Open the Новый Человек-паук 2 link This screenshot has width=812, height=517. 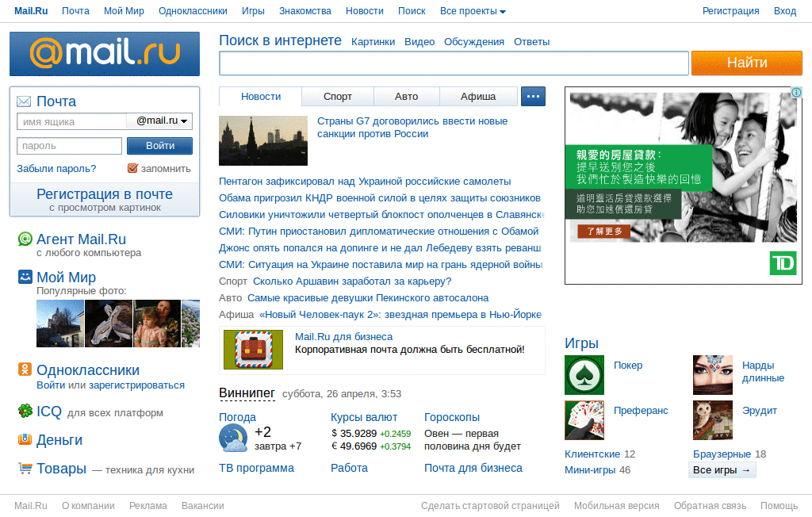(x=400, y=315)
